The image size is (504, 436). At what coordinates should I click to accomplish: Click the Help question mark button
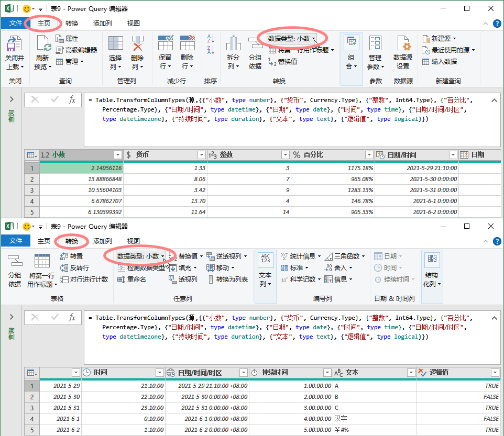[x=497, y=23]
